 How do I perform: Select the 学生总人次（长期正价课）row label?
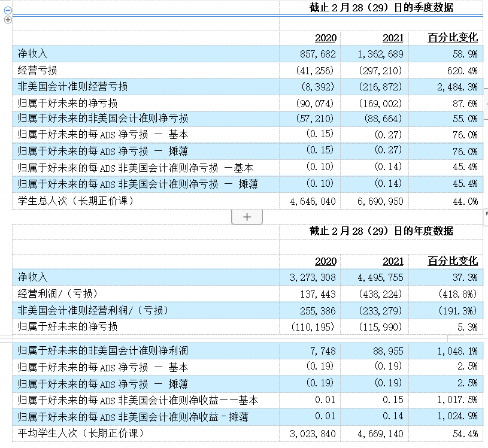click(76, 201)
